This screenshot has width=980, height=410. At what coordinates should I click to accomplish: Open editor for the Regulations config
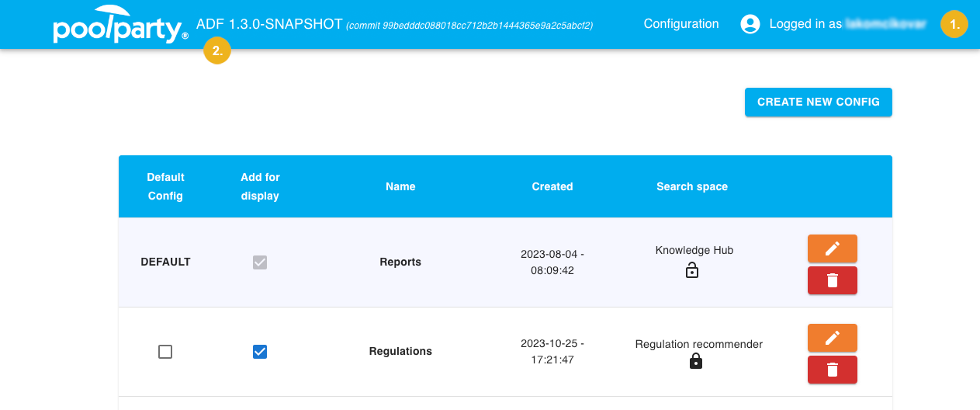click(x=832, y=338)
